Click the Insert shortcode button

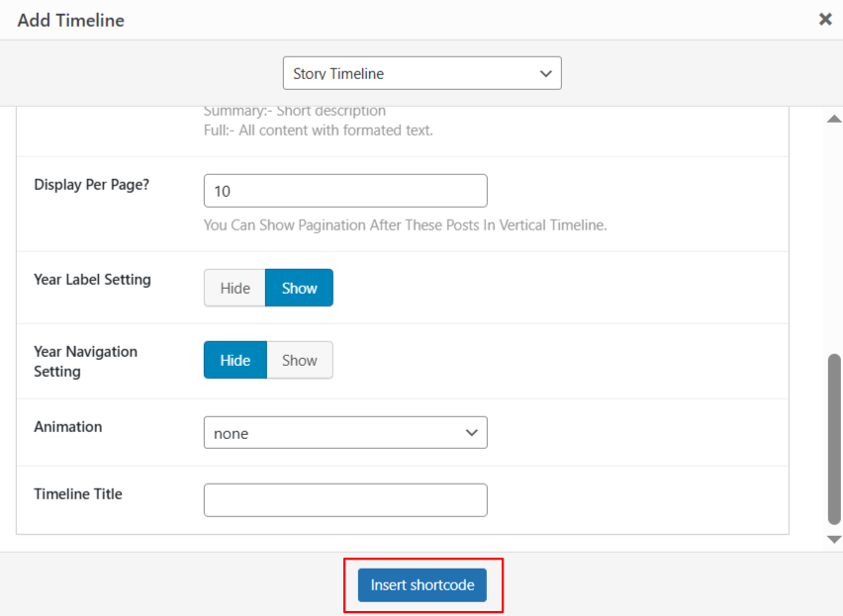pyautogui.click(x=421, y=584)
